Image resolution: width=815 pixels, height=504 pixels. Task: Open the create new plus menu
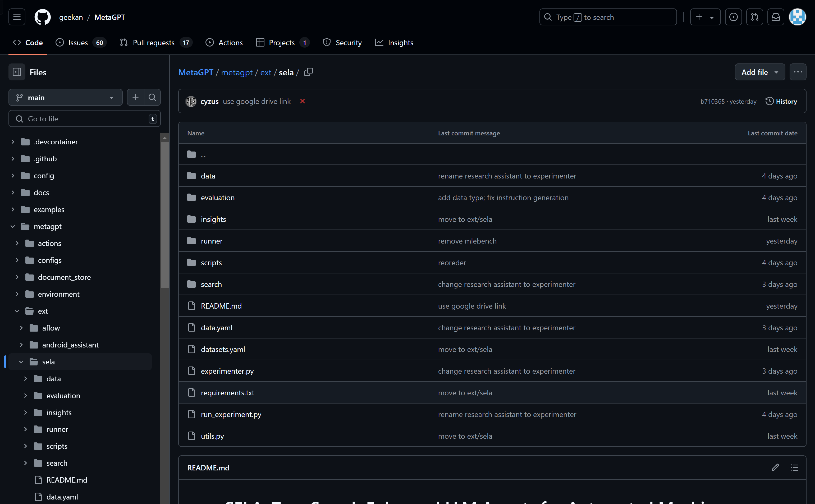(705, 17)
